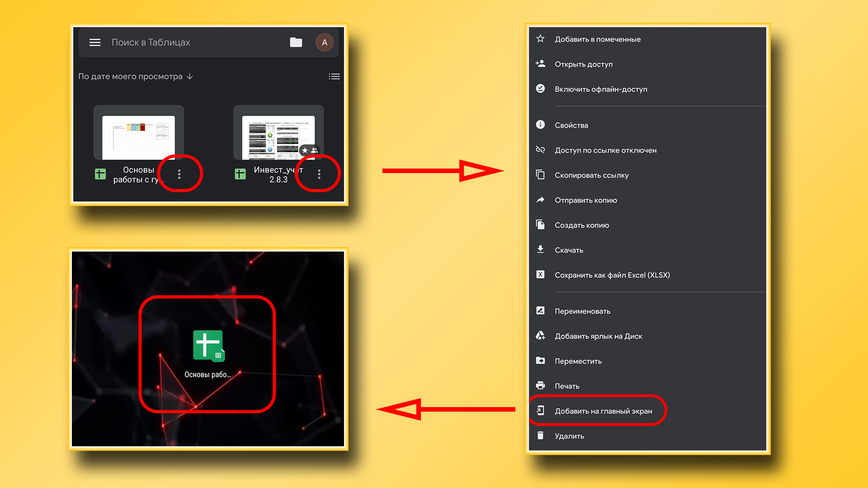The image size is (868, 488).
Task: Expand the По дате моего просмотра sort order
Action: pyautogui.click(x=136, y=76)
